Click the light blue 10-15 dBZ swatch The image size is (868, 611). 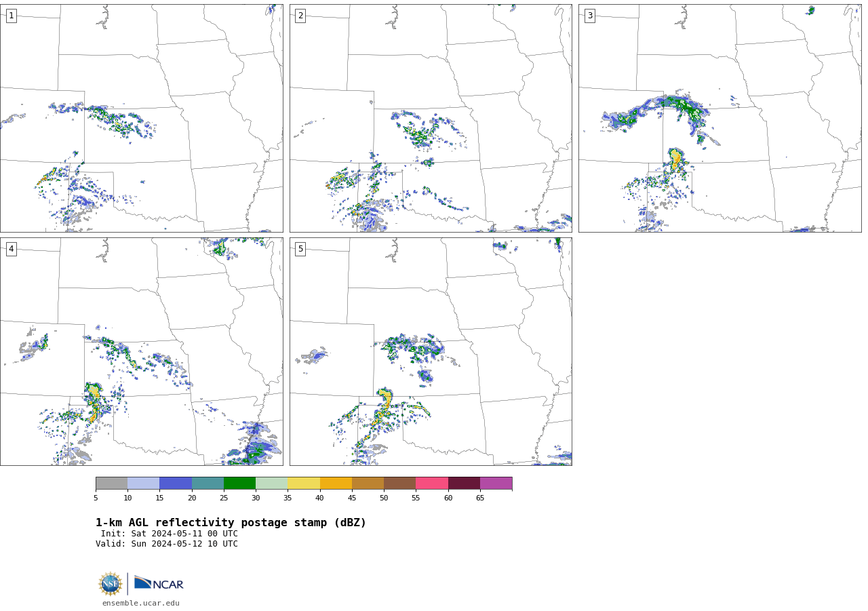(x=143, y=484)
